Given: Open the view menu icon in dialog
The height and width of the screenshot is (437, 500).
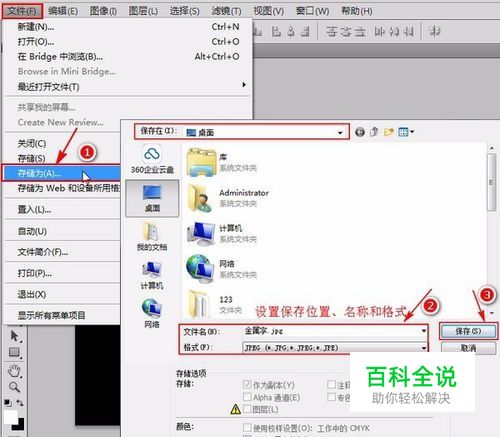Looking at the screenshot, I should [406, 132].
